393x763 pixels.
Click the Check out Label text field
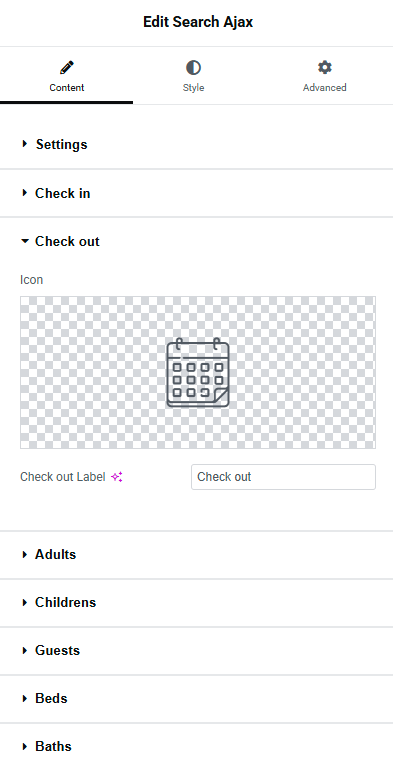(x=283, y=477)
